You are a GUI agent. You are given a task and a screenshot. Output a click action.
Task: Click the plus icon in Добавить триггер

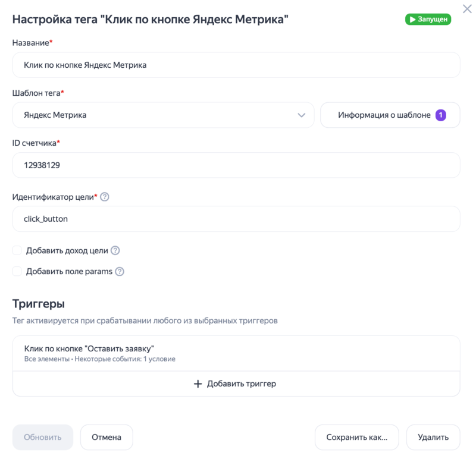tap(199, 384)
